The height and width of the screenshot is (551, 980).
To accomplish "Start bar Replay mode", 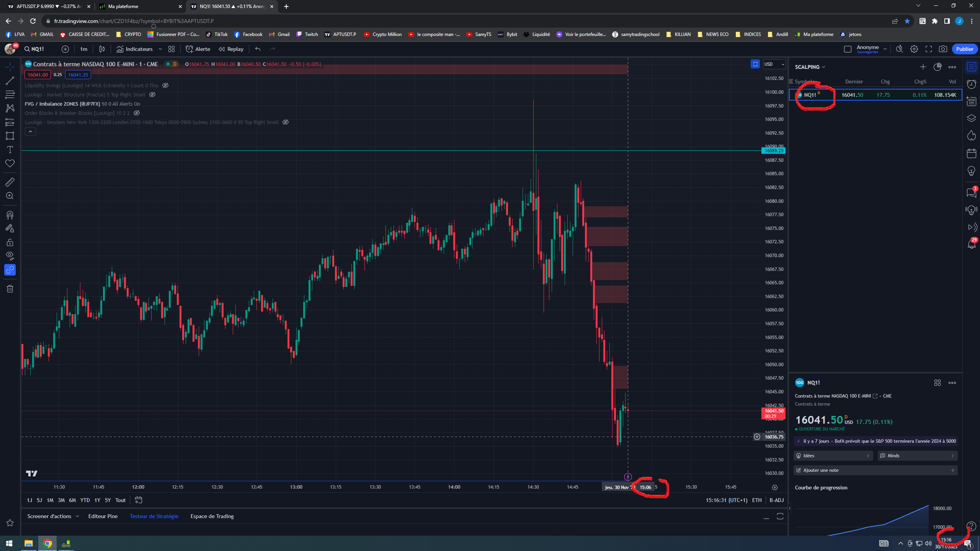I will click(231, 49).
